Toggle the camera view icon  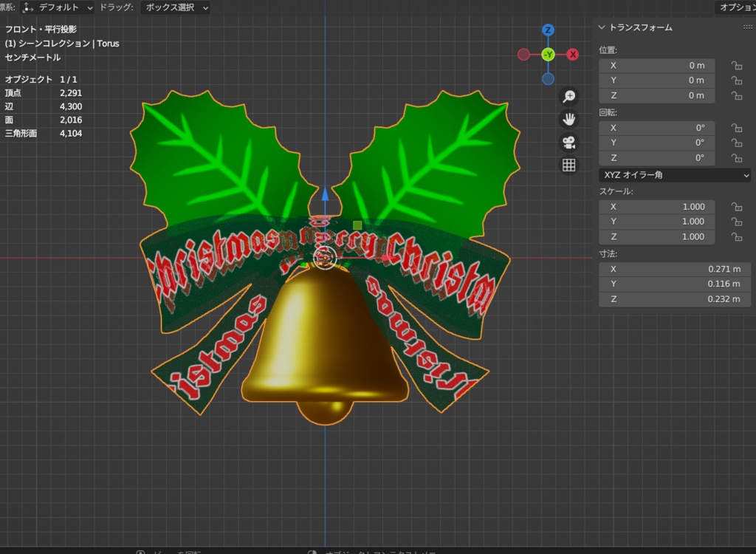coord(569,143)
